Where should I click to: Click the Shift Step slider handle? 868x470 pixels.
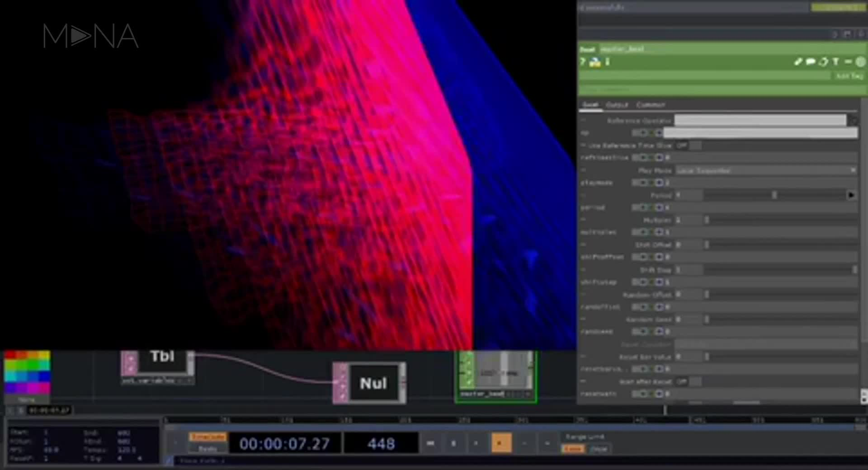854,269
